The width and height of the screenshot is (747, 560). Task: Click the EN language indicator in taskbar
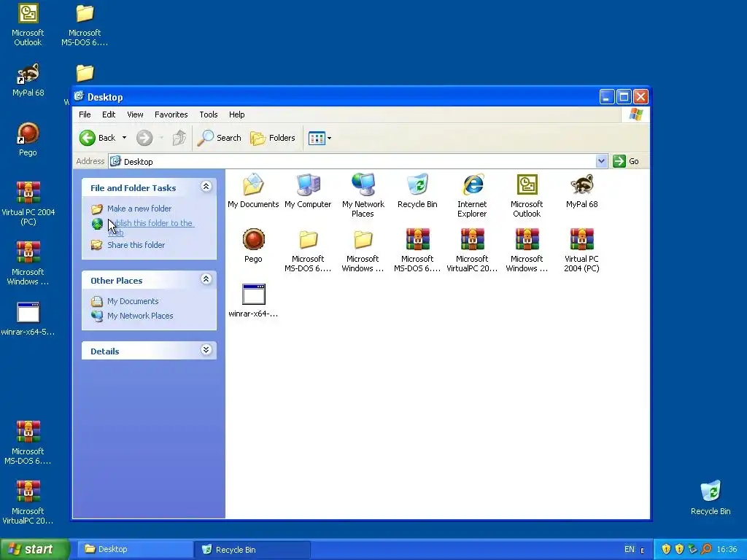click(x=630, y=550)
